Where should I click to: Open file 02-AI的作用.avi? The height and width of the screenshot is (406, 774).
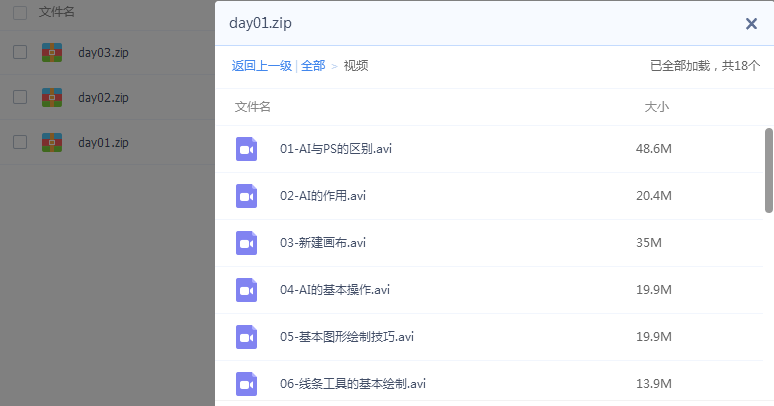323,196
